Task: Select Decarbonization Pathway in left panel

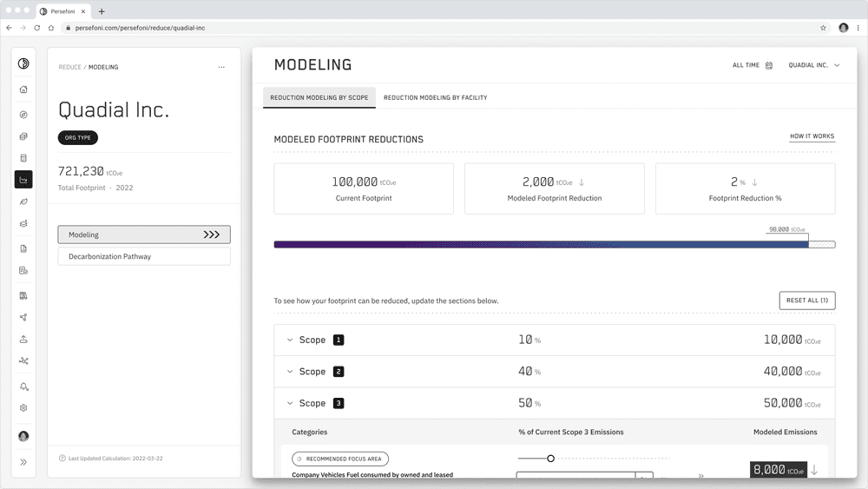Action: [x=144, y=256]
